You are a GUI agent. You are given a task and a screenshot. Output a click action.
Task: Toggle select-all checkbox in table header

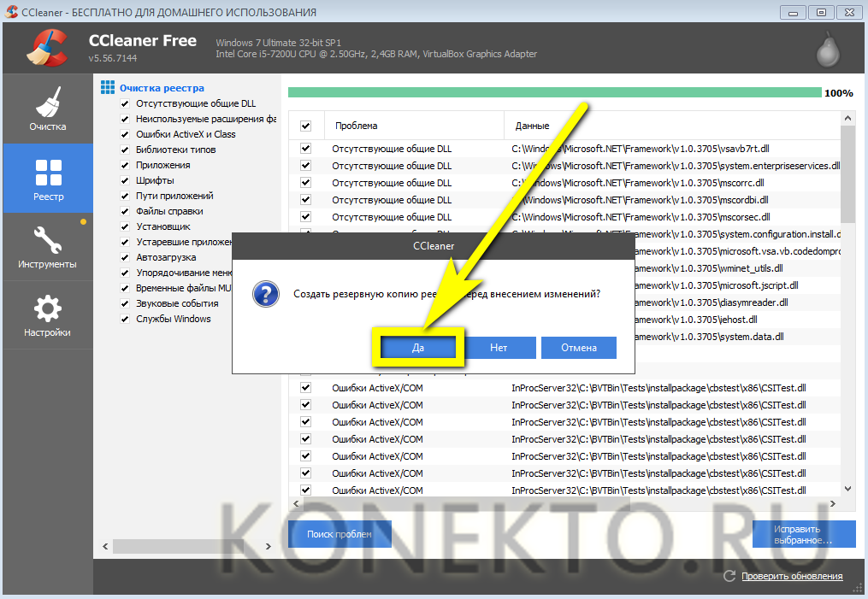[x=305, y=126]
